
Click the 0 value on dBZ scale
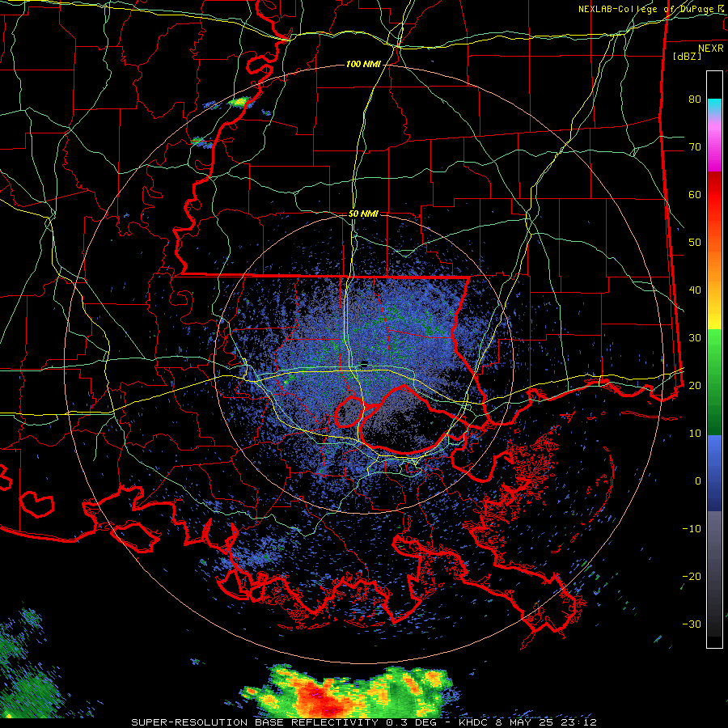click(698, 481)
